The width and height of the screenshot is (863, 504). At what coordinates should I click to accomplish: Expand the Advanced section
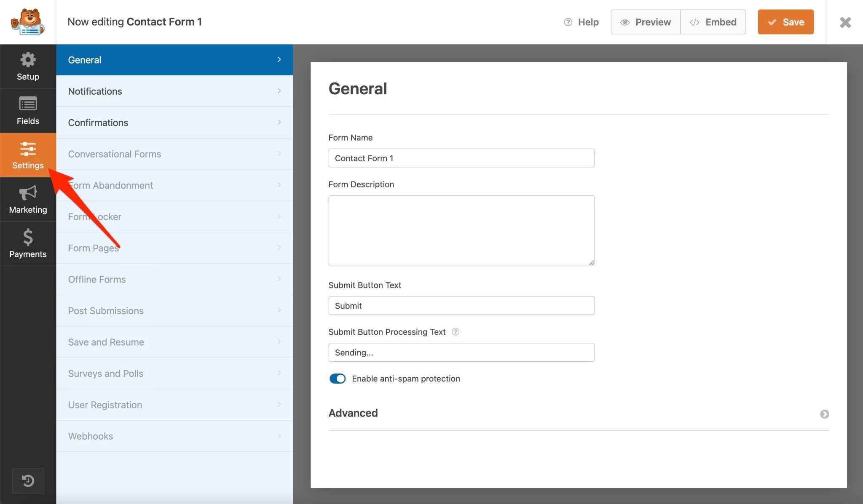pos(825,413)
